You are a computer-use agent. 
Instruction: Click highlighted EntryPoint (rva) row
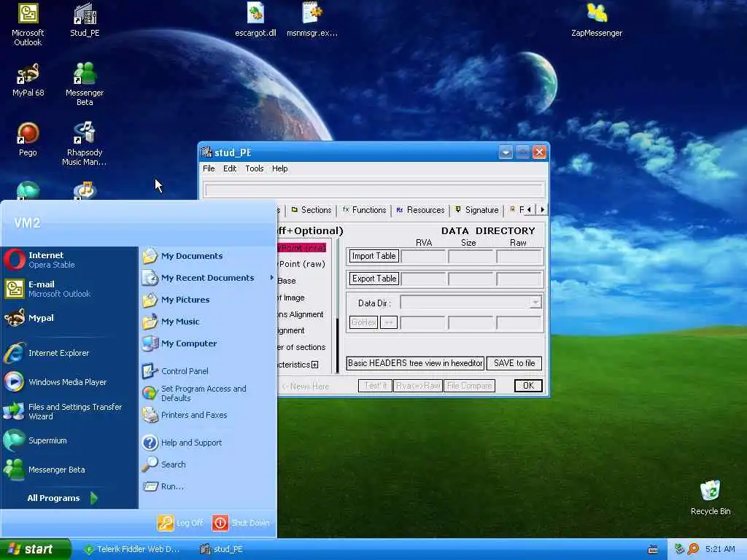[x=301, y=248]
